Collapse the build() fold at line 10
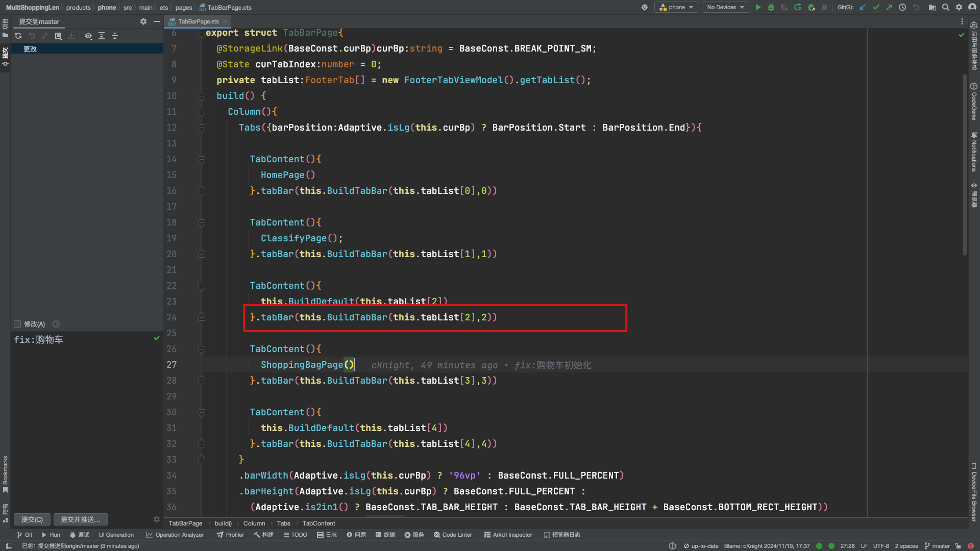Screen dimensions: 980x551 (202, 96)
